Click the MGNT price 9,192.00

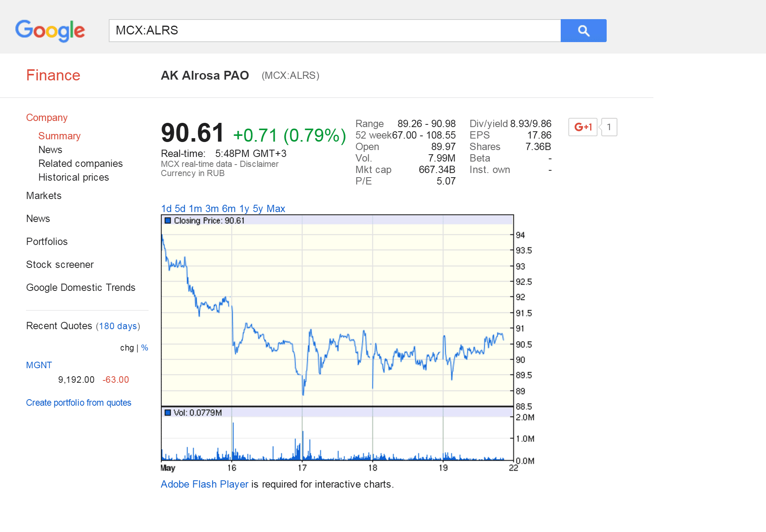tap(76, 380)
